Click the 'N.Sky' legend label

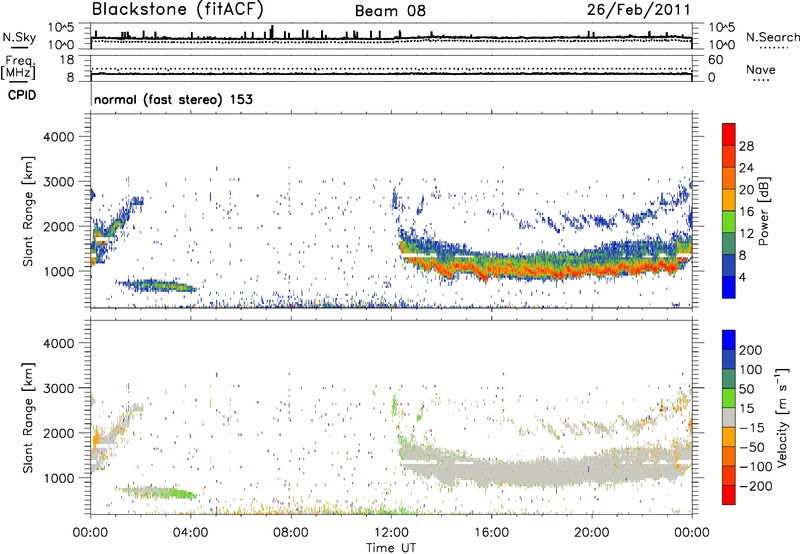click(x=19, y=37)
